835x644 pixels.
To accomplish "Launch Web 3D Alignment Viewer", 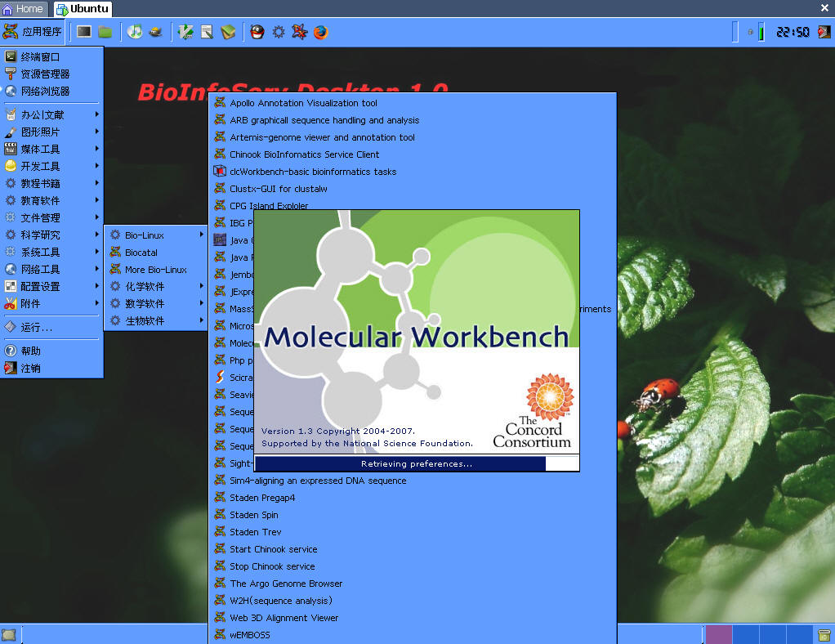I will coord(413,618).
